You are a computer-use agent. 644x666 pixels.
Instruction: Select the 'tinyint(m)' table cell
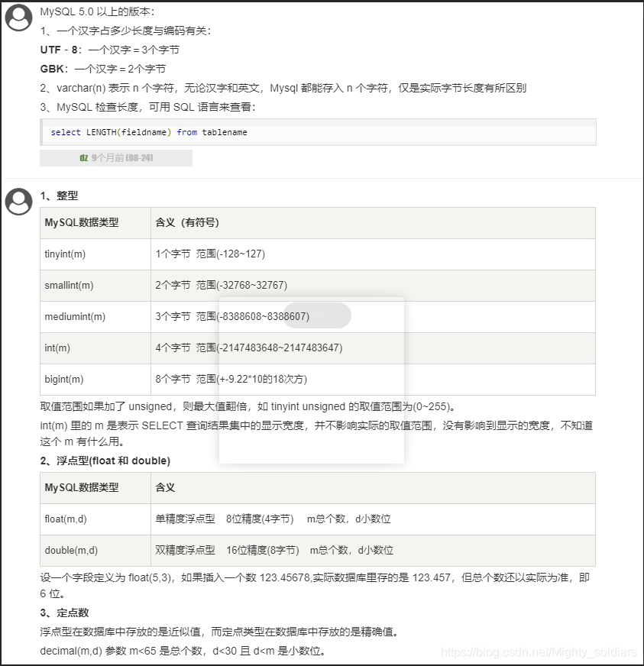click(x=95, y=254)
